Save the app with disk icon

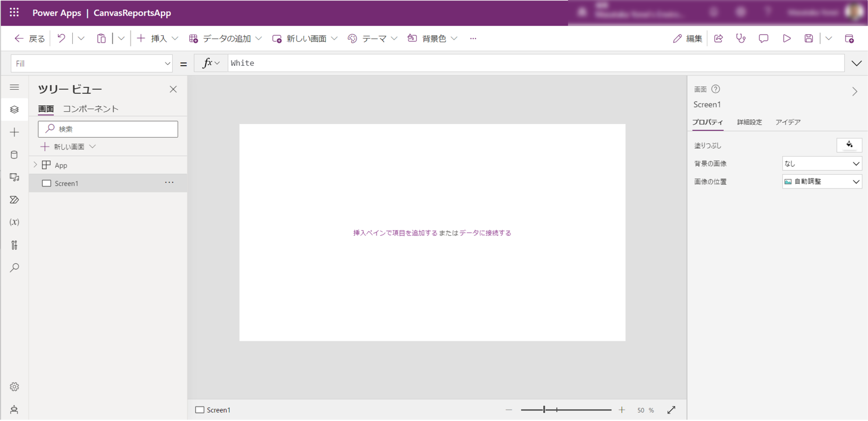pyautogui.click(x=809, y=39)
